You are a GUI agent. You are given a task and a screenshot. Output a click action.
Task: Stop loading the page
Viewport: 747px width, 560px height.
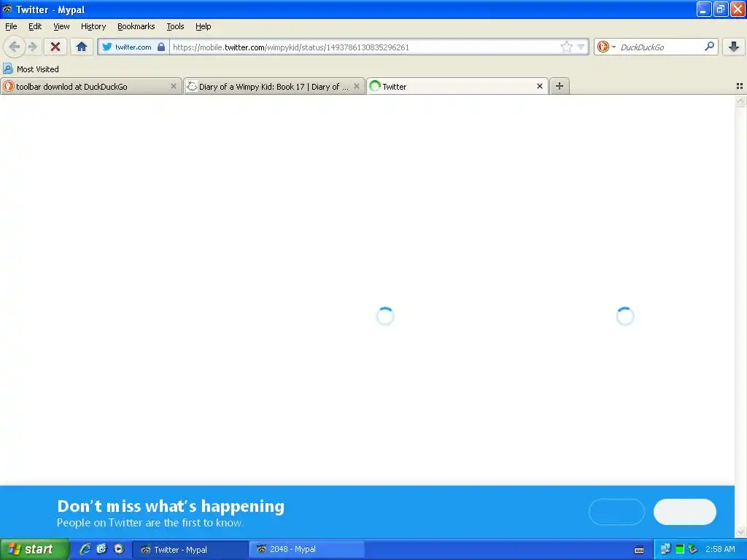(55, 47)
